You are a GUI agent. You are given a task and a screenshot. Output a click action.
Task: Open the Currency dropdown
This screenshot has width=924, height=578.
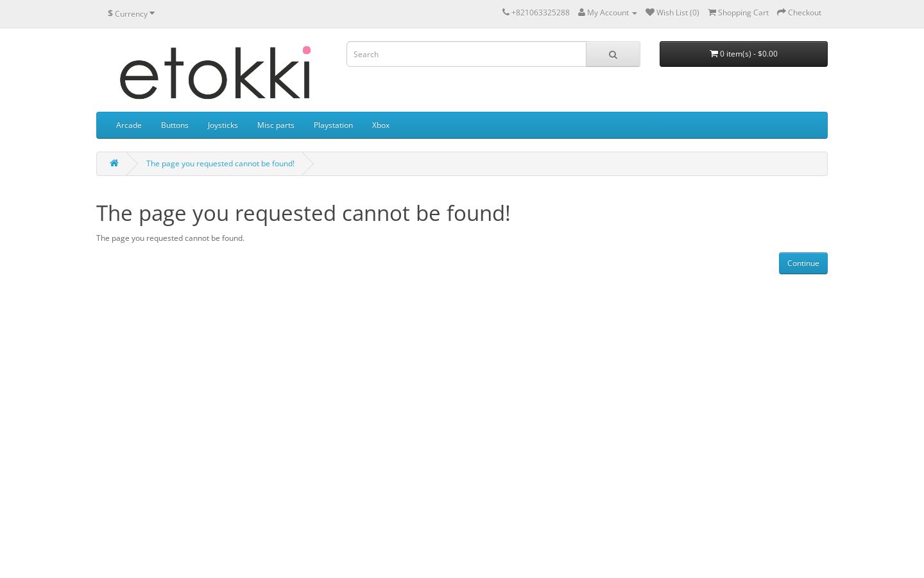click(131, 13)
